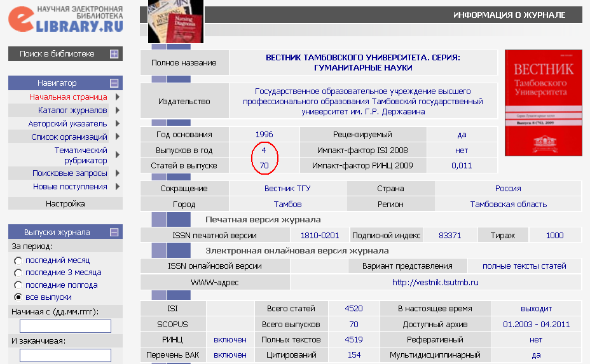Open Новые поступления menu item
Image resolution: width=590 pixels, height=364 pixels.
point(70,187)
